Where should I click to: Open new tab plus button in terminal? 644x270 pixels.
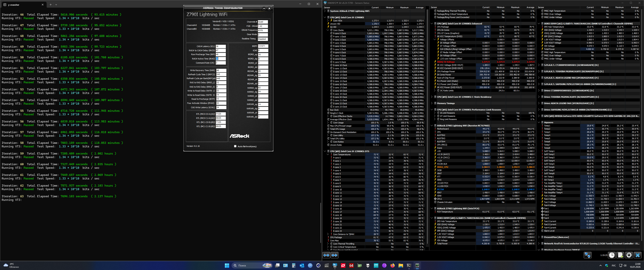pos(51,4)
